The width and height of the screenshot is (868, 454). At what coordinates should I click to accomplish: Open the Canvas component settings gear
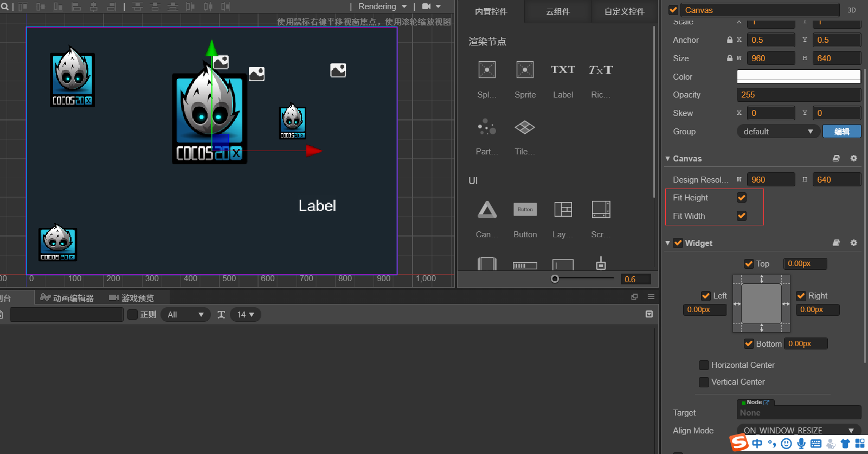[x=854, y=158]
